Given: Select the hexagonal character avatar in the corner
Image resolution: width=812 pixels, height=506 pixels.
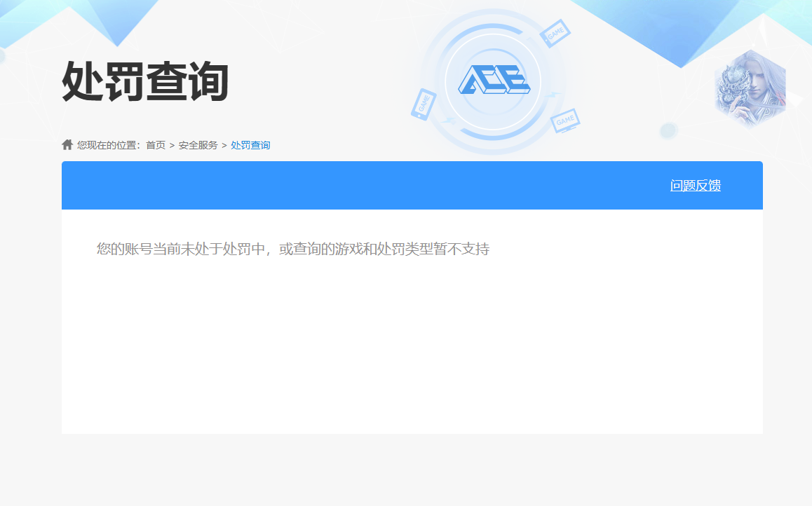Looking at the screenshot, I should click(x=752, y=88).
